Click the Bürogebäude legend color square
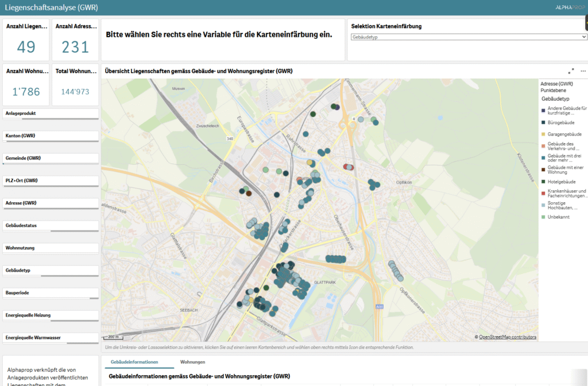Image resolution: width=588 pixels, height=386 pixels. pos(543,122)
